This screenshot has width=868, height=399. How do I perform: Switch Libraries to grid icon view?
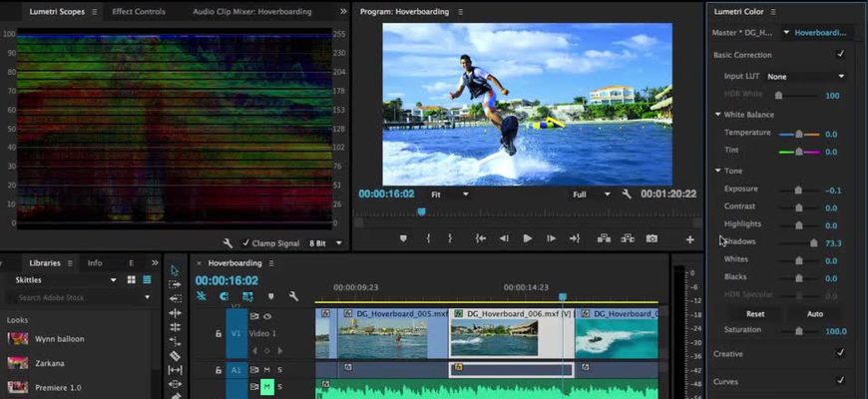pos(133,280)
